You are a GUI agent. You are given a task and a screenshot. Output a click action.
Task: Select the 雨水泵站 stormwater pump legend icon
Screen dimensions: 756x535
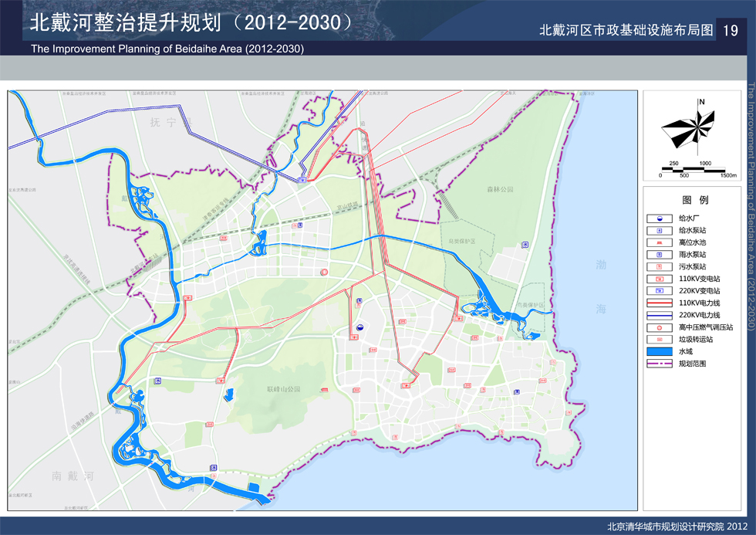660,255
